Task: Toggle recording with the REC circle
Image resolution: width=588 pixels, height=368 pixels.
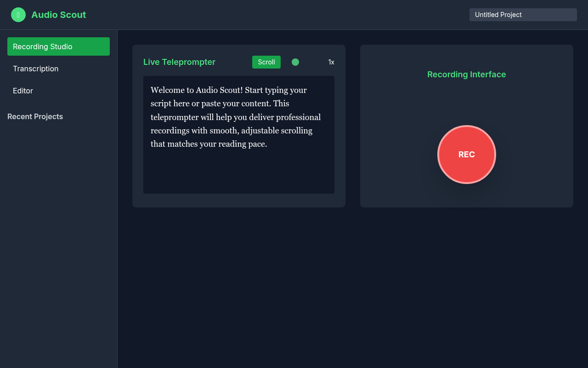Action: [x=467, y=155]
